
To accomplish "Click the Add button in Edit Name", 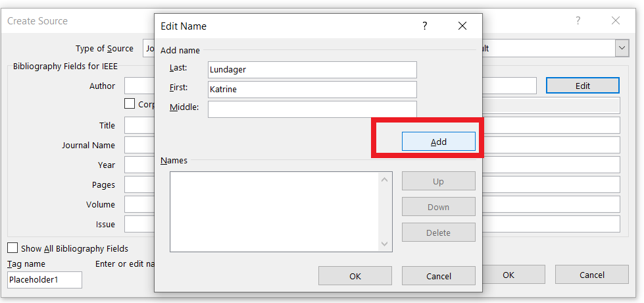I will point(438,142).
